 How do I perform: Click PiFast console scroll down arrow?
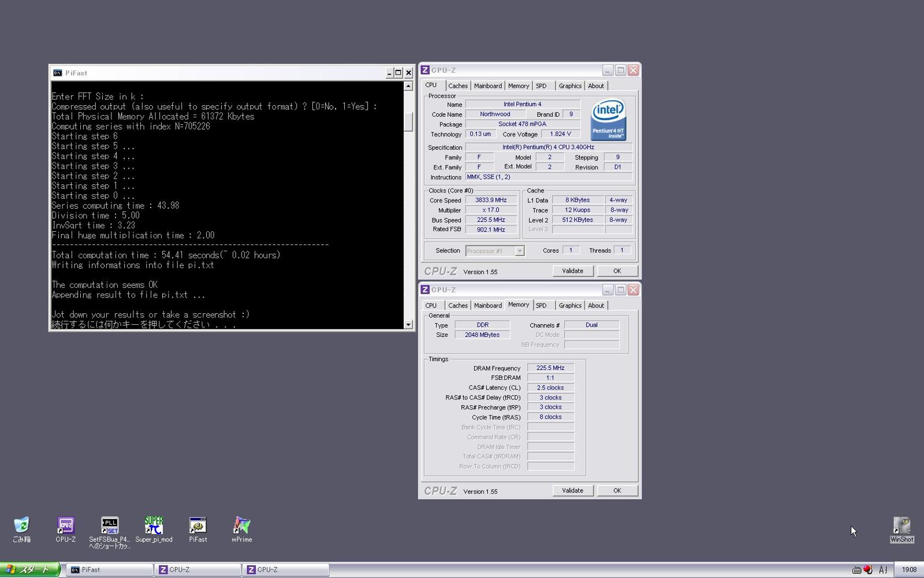[408, 324]
